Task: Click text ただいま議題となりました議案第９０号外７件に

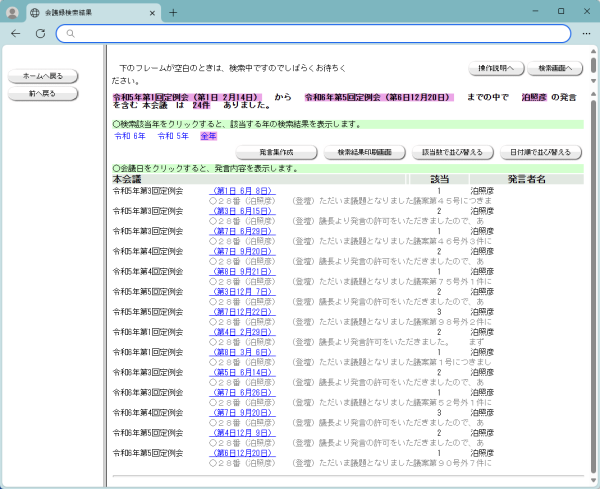Action: point(405,463)
